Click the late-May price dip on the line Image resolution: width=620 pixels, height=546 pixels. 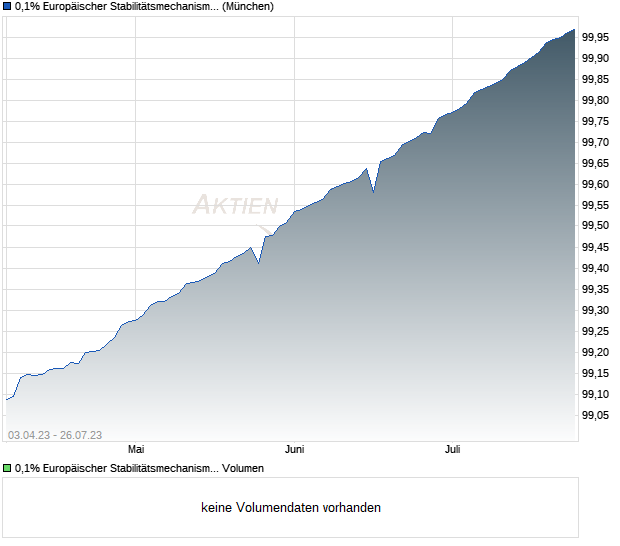pyautogui.click(x=259, y=263)
